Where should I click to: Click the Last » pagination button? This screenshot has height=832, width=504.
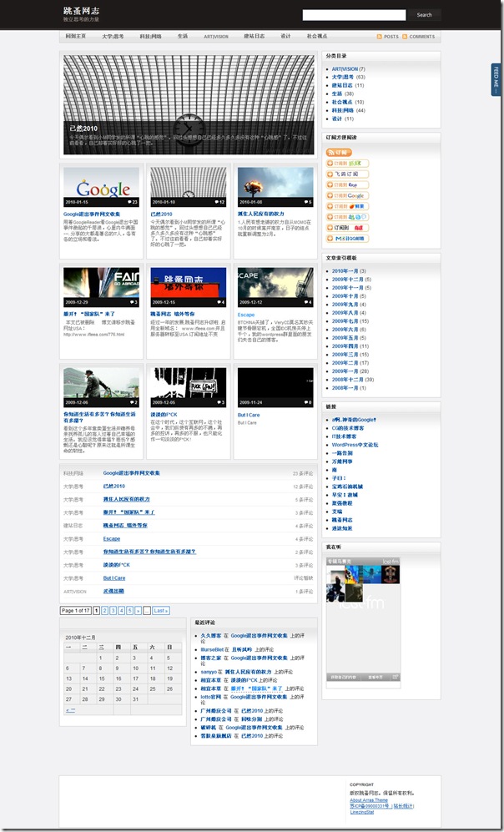tap(161, 611)
